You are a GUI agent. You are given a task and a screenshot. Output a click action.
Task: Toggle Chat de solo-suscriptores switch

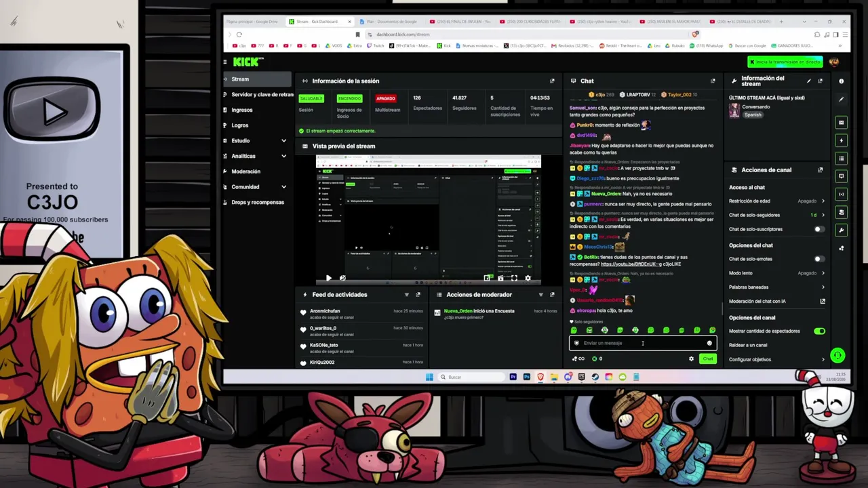(819, 230)
